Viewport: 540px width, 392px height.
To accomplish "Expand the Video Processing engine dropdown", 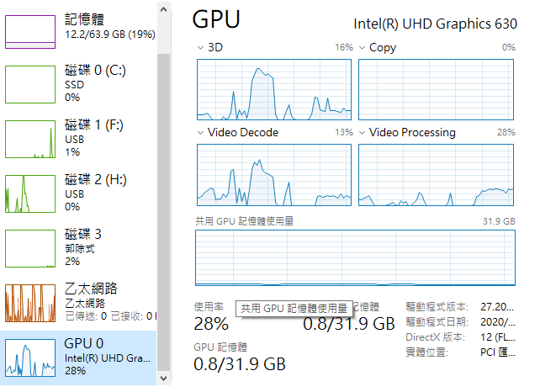I will pos(362,133).
